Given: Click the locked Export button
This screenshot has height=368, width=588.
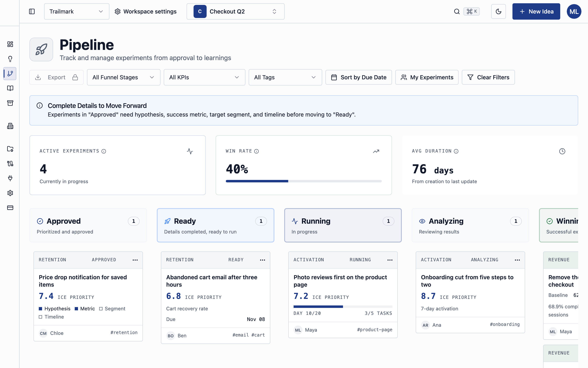Looking at the screenshot, I should pos(56,77).
